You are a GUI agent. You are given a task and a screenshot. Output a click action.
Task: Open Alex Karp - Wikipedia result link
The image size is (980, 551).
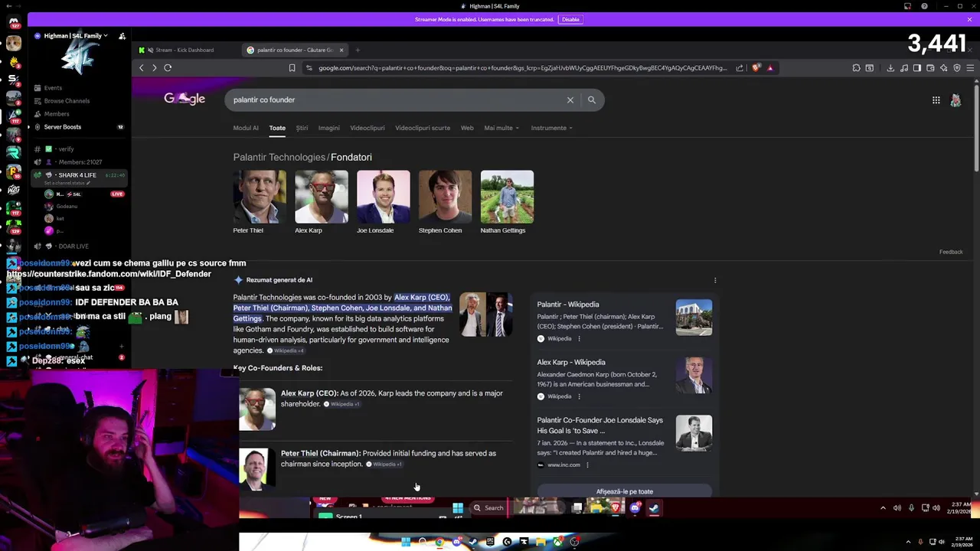[x=571, y=362]
